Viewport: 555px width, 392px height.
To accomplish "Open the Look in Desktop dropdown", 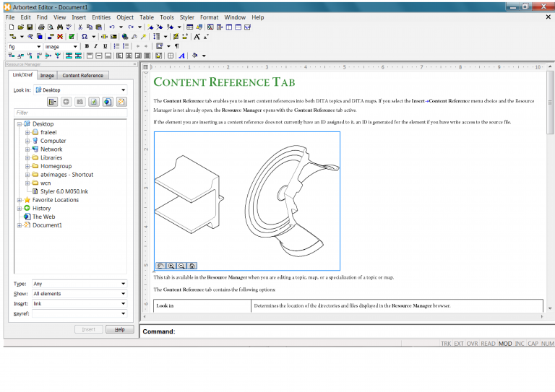I will 80,90.
